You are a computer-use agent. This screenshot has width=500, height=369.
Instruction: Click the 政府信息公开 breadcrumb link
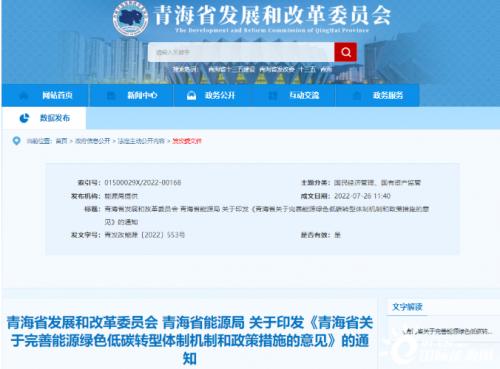92,141
